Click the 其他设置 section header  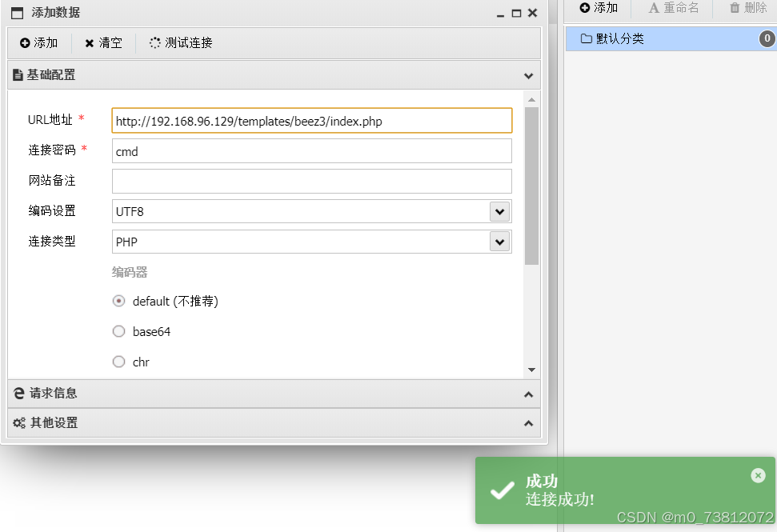(274, 423)
